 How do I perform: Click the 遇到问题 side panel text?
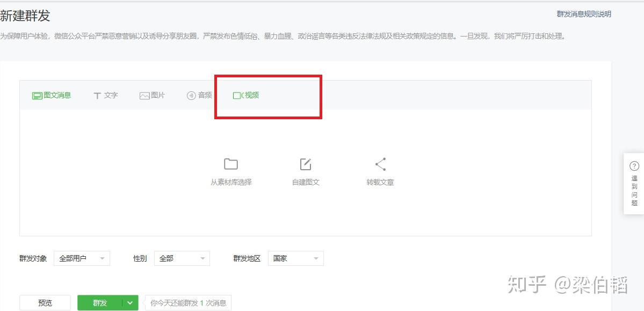(x=634, y=191)
